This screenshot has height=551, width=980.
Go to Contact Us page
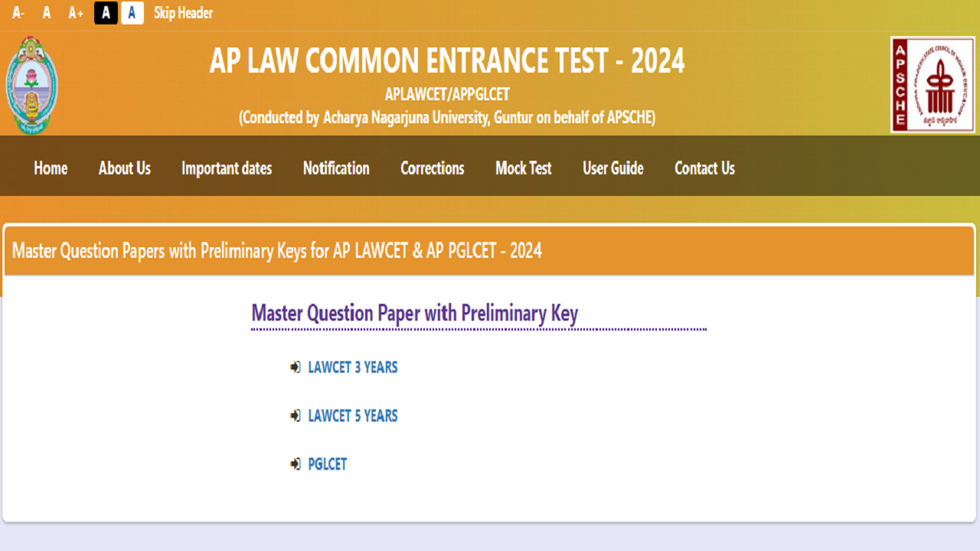[x=704, y=168]
